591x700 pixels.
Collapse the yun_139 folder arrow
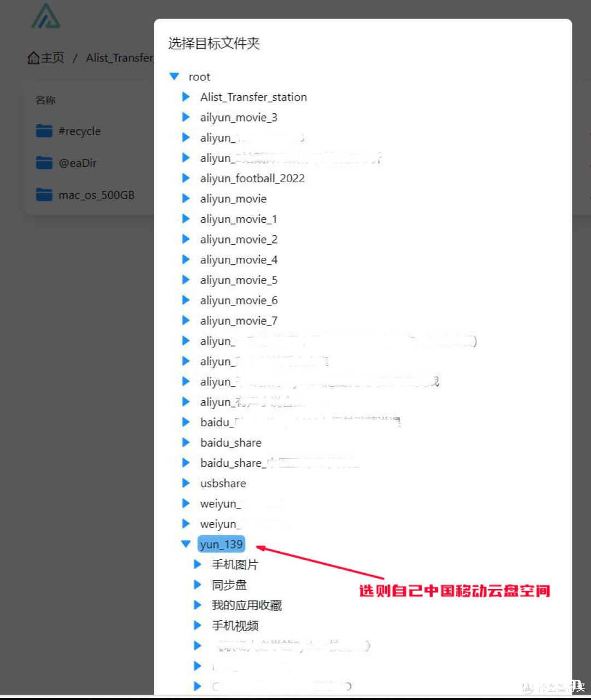pyautogui.click(x=186, y=544)
